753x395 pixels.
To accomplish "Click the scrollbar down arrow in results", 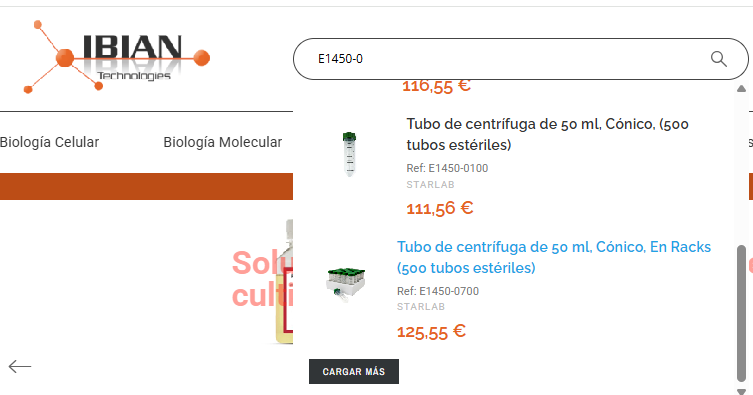I will point(741,391).
